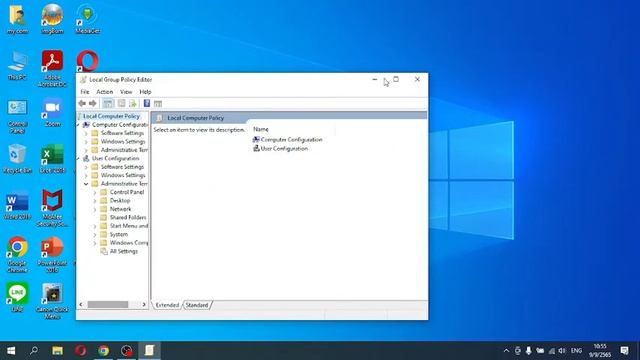Viewport: 640px width, 360px height.
Task: Open Google Chrome desktop shortcut
Action: (17, 255)
